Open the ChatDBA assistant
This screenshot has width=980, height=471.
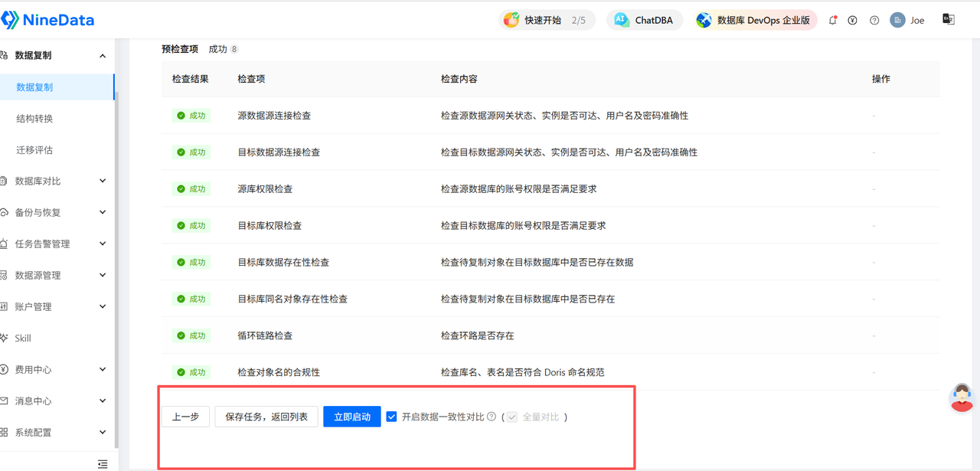point(645,21)
